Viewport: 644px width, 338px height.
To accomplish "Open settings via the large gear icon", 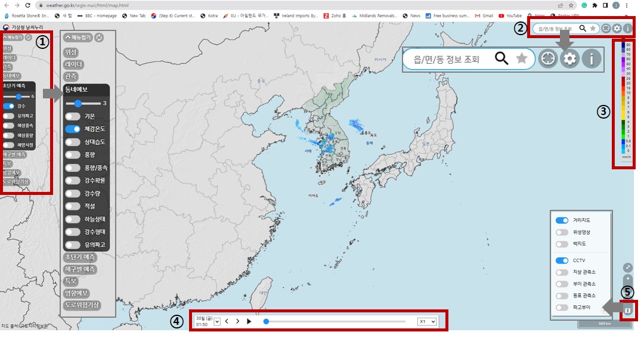I will click(x=569, y=59).
